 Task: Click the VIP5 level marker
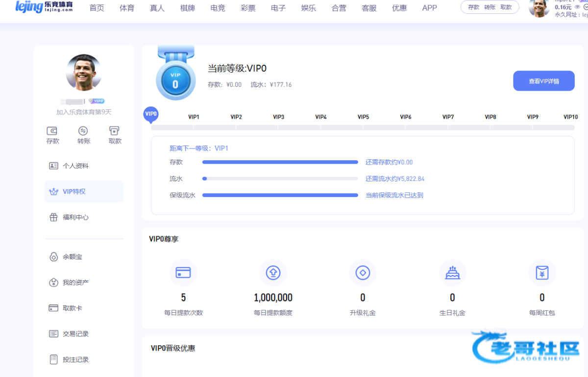coord(363,117)
